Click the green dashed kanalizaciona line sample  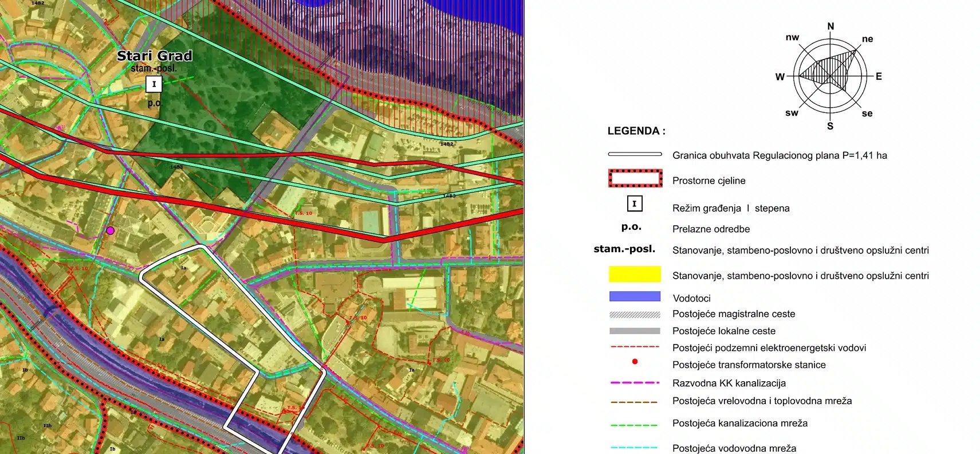[x=634, y=425]
